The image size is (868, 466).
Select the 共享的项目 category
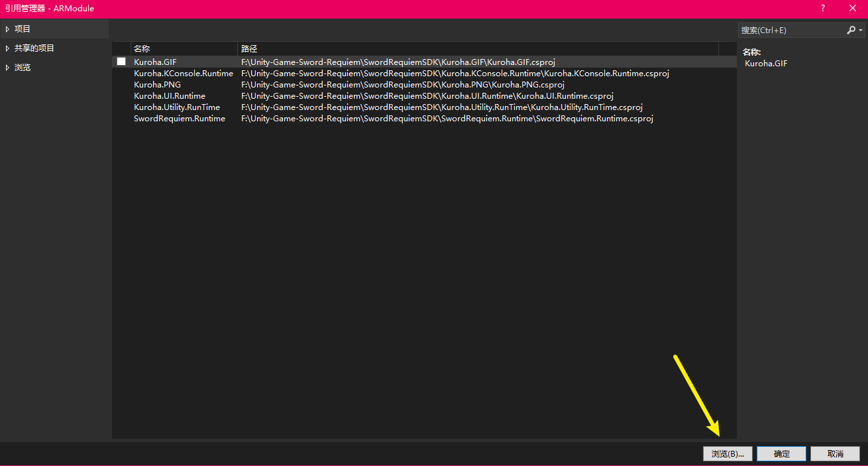click(x=34, y=48)
